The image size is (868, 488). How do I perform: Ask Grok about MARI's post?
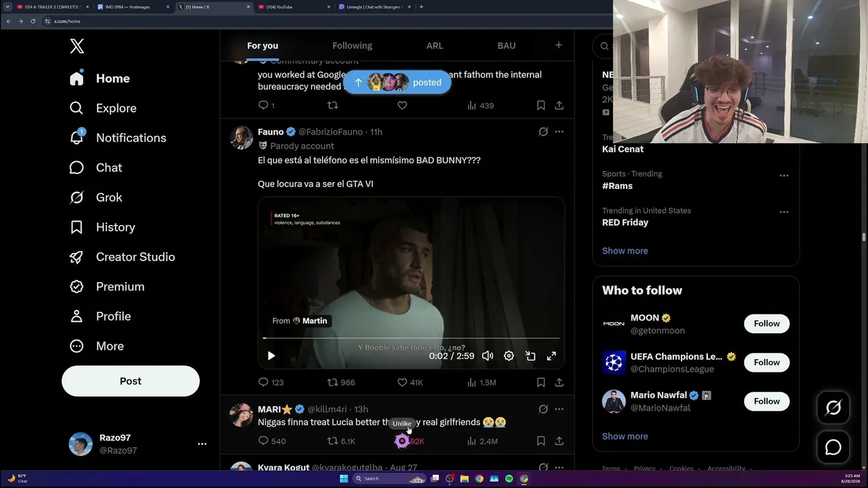click(543, 409)
